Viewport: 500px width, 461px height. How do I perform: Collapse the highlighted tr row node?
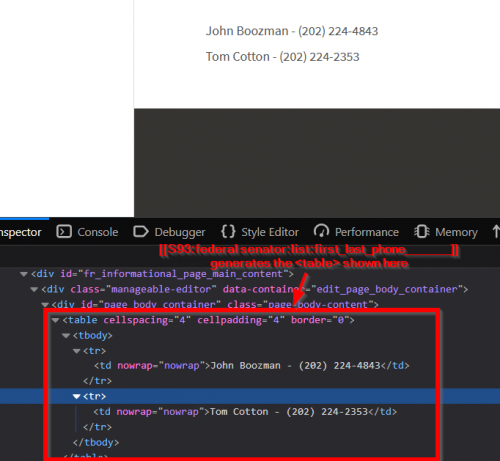click(x=76, y=396)
